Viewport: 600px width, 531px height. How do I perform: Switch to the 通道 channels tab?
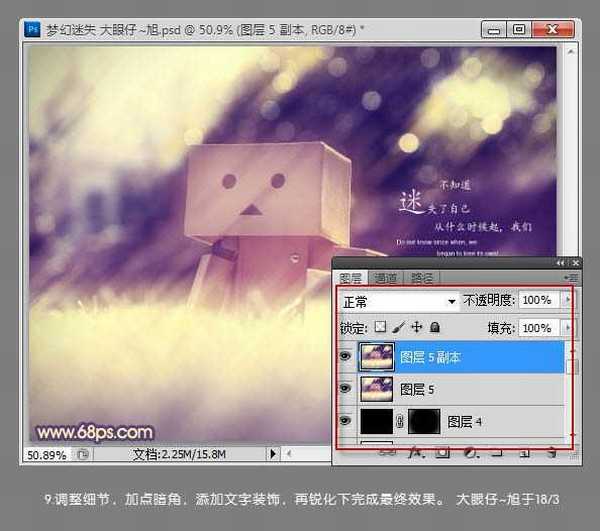386,278
